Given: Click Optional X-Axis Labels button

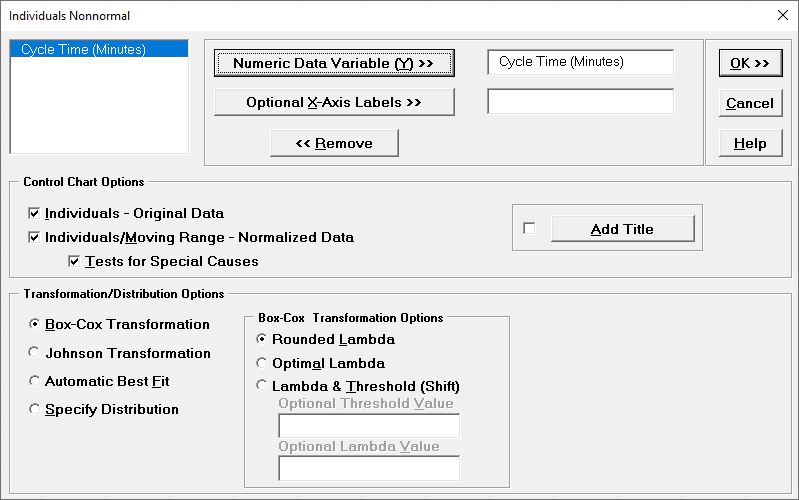Looking at the screenshot, I should tap(334, 102).
